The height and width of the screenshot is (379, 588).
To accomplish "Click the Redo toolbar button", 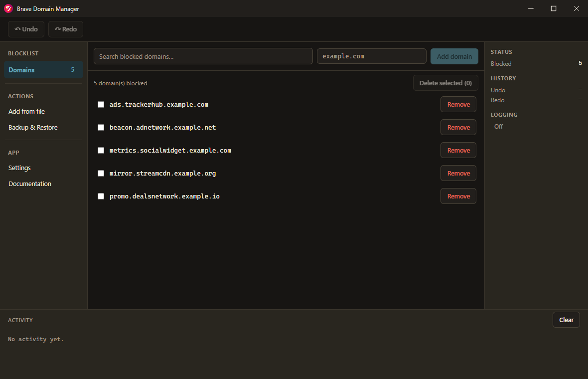I will coord(66,29).
